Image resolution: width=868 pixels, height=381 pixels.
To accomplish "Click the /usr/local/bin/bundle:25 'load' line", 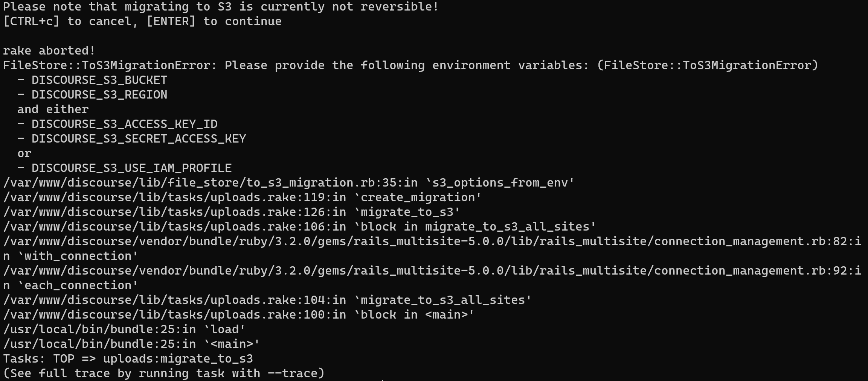I will (124, 329).
